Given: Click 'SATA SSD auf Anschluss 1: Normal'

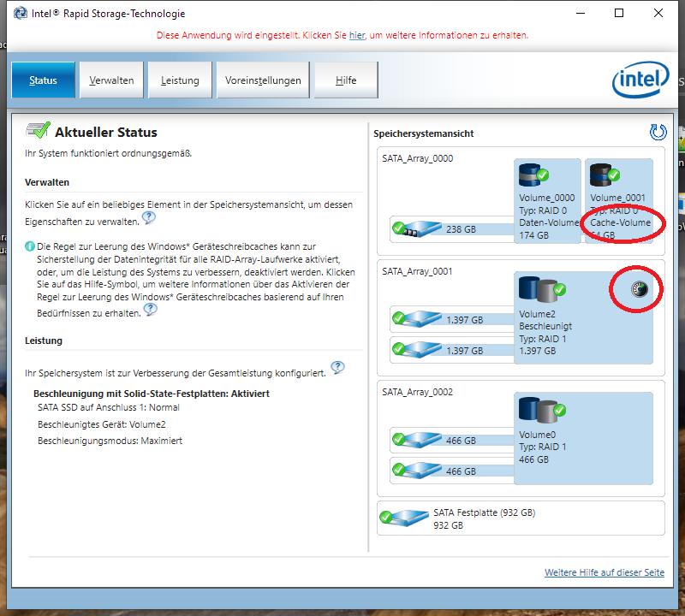Looking at the screenshot, I should click(x=109, y=407).
